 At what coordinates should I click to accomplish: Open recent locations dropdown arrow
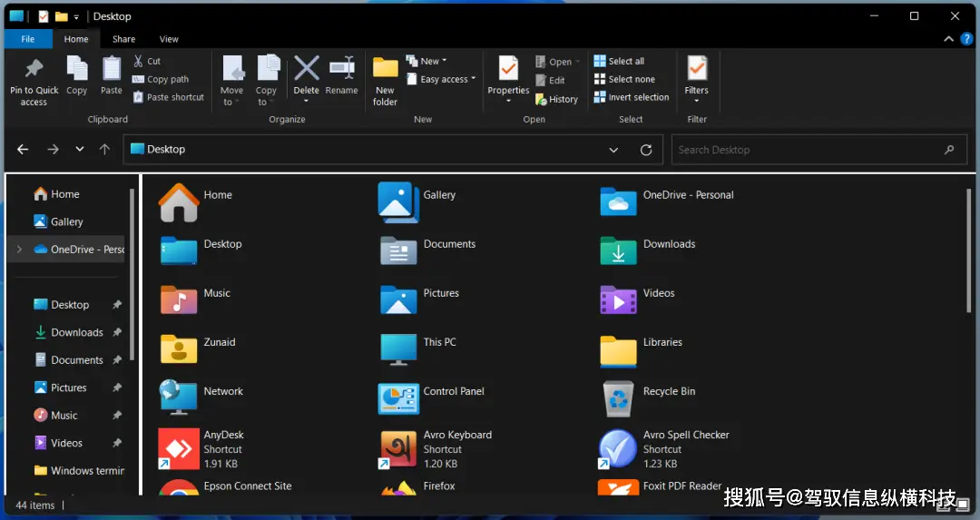click(x=79, y=150)
